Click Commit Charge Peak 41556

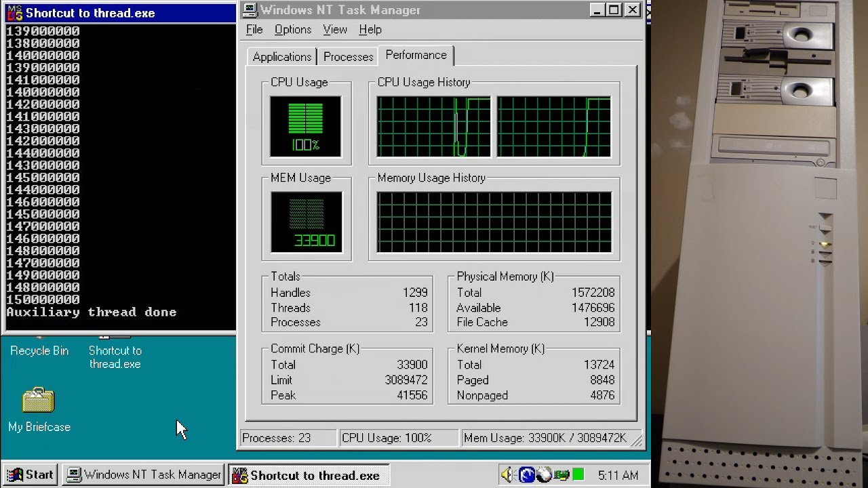click(412, 395)
